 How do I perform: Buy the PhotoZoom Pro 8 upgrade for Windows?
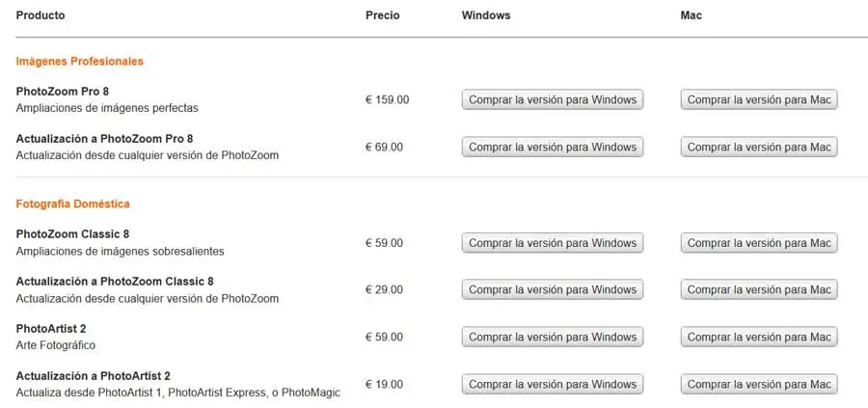(553, 147)
